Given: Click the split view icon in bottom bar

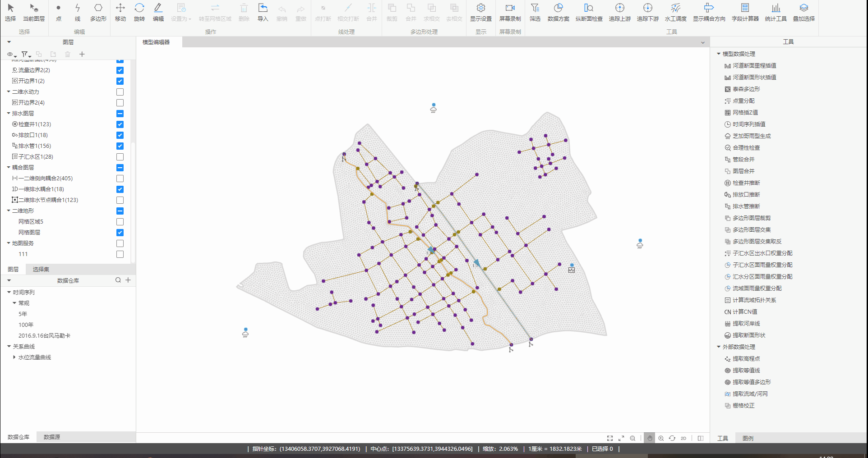Looking at the screenshot, I should tap(701, 438).
